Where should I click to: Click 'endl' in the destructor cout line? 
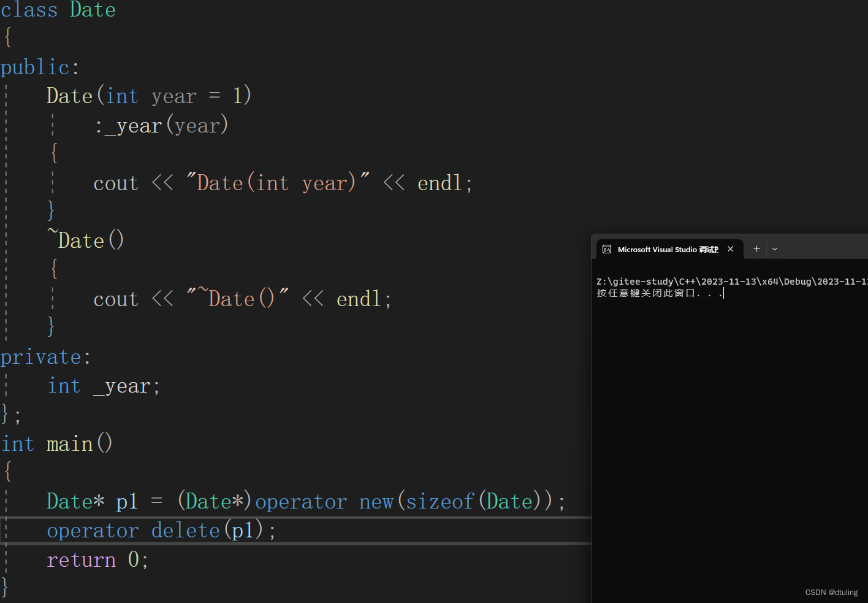pyautogui.click(x=359, y=298)
